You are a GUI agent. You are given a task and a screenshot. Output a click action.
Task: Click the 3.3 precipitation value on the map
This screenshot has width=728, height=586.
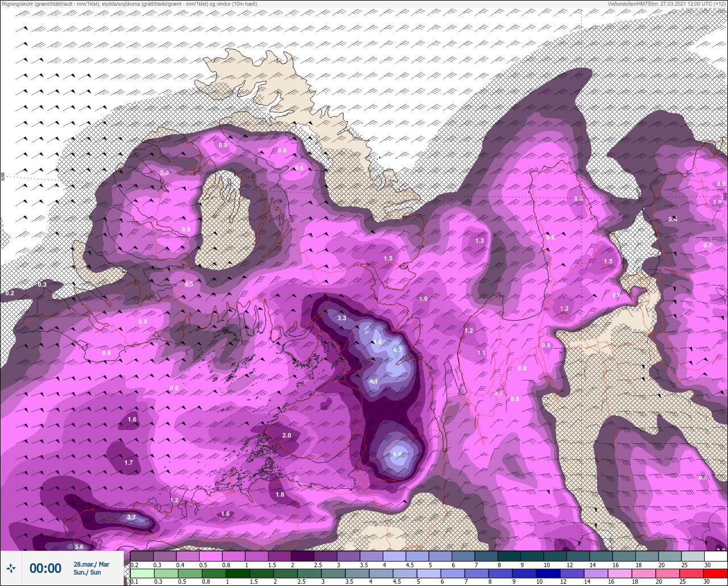pos(342,318)
